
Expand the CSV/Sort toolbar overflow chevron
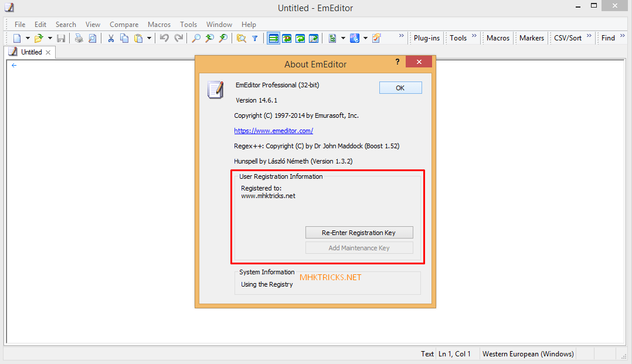point(589,36)
